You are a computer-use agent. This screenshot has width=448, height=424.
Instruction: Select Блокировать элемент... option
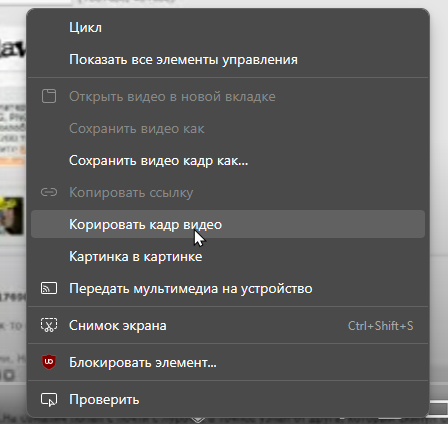(x=228, y=362)
